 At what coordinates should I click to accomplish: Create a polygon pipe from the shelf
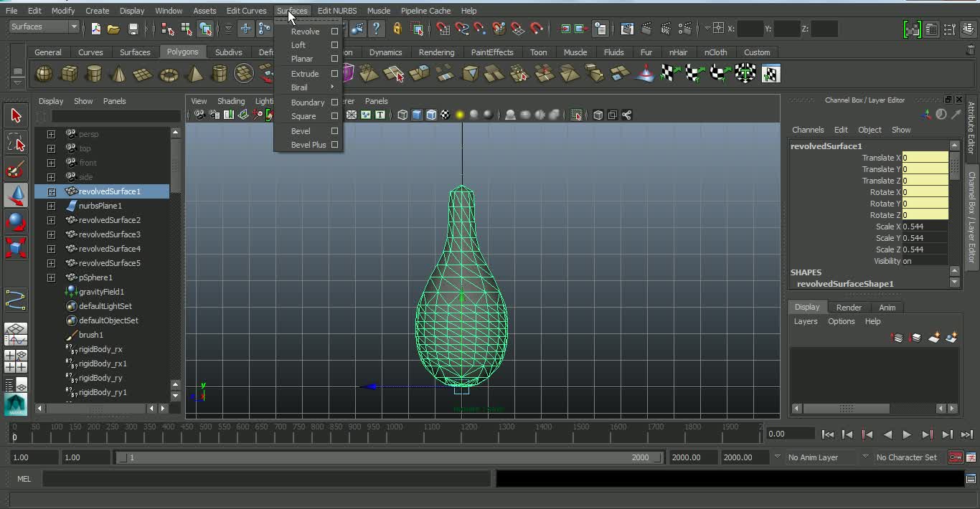click(x=219, y=73)
